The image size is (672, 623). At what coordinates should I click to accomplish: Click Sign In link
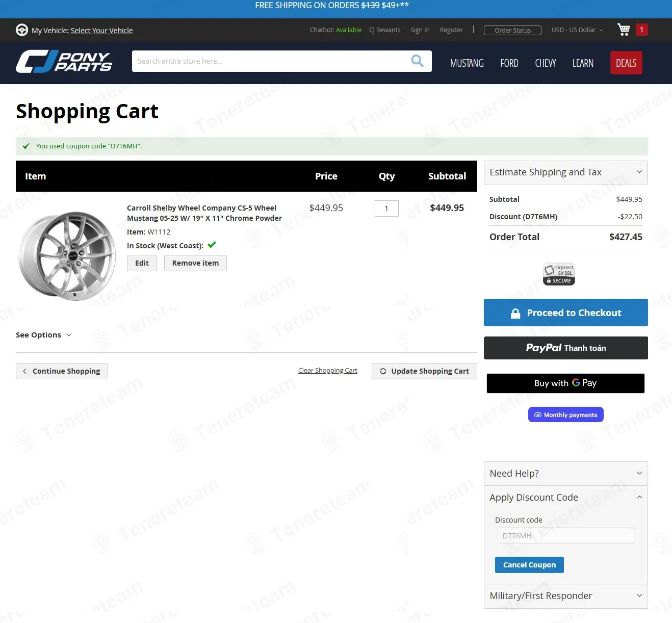[x=420, y=30]
